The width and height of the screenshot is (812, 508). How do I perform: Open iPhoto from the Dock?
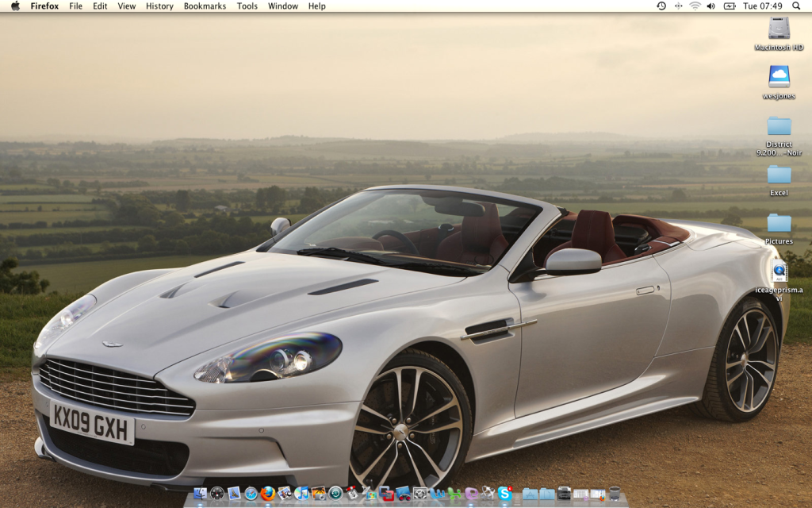[x=319, y=493]
